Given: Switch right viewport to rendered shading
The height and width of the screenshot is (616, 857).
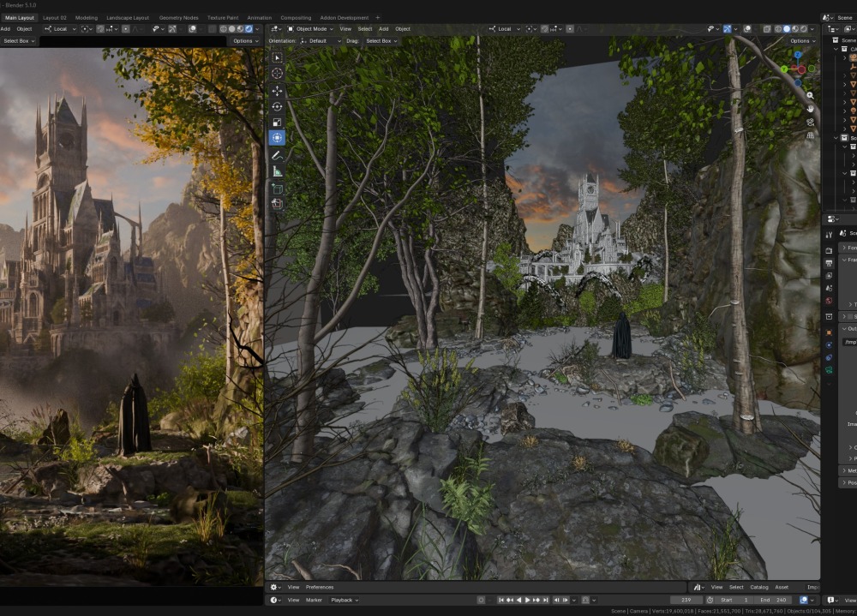Looking at the screenshot, I should pyautogui.click(x=804, y=29).
